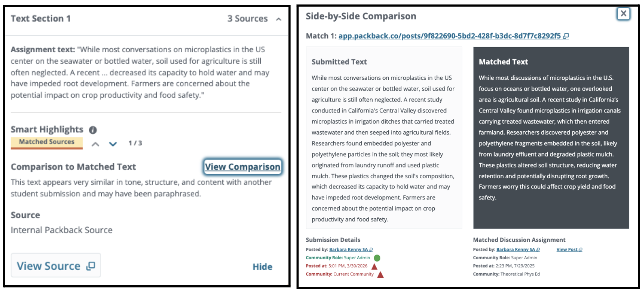The image size is (644, 295).
Task: Advance to the next matched source
Action: pyautogui.click(x=113, y=144)
